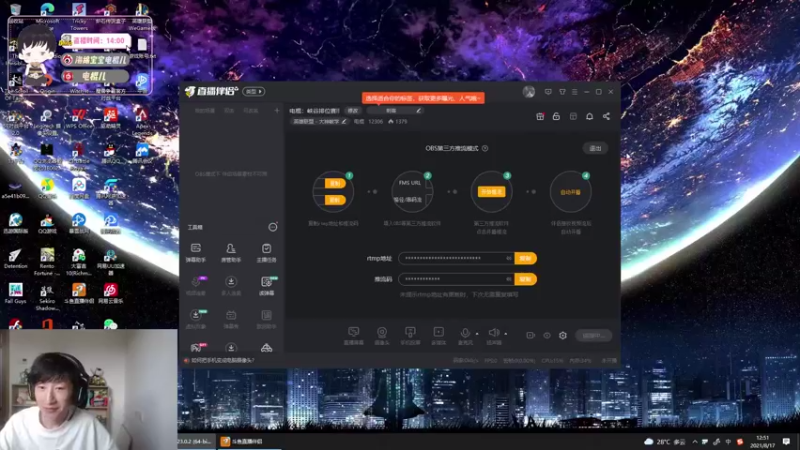This screenshot has width=800, height=450.
Task: Click the taskbar clock and date
Action: pyautogui.click(x=762, y=441)
